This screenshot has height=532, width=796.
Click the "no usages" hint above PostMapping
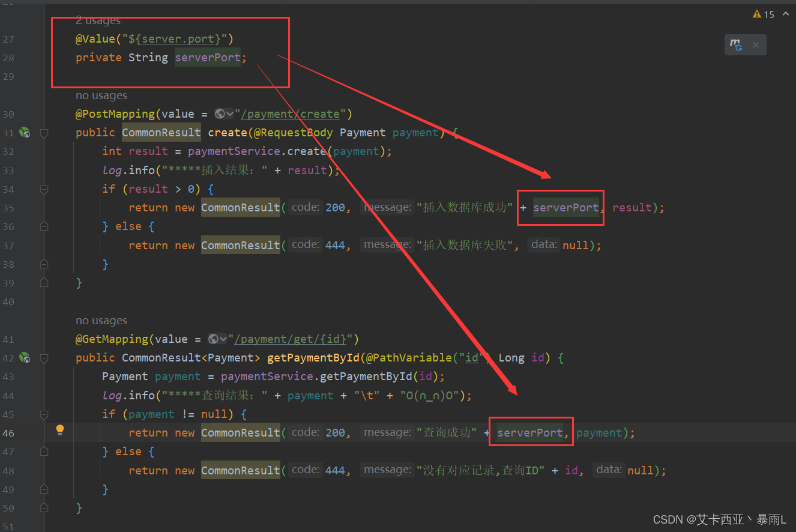pos(101,95)
